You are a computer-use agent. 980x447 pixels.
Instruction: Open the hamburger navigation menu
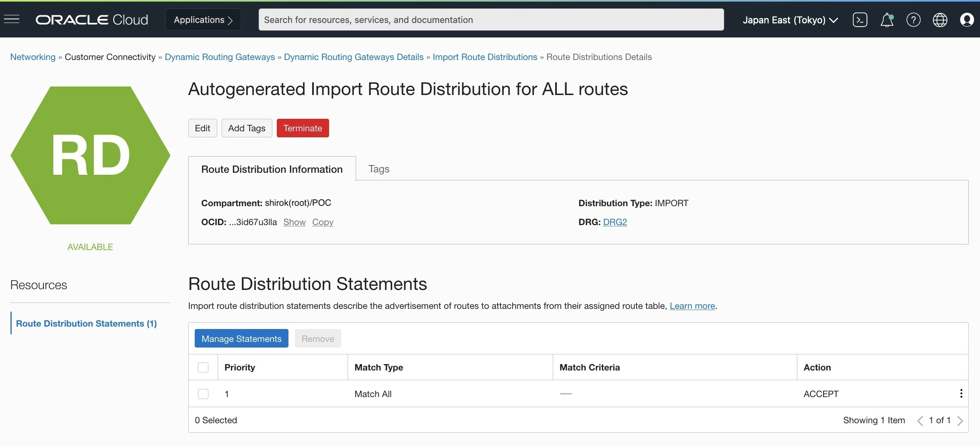point(12,19)
